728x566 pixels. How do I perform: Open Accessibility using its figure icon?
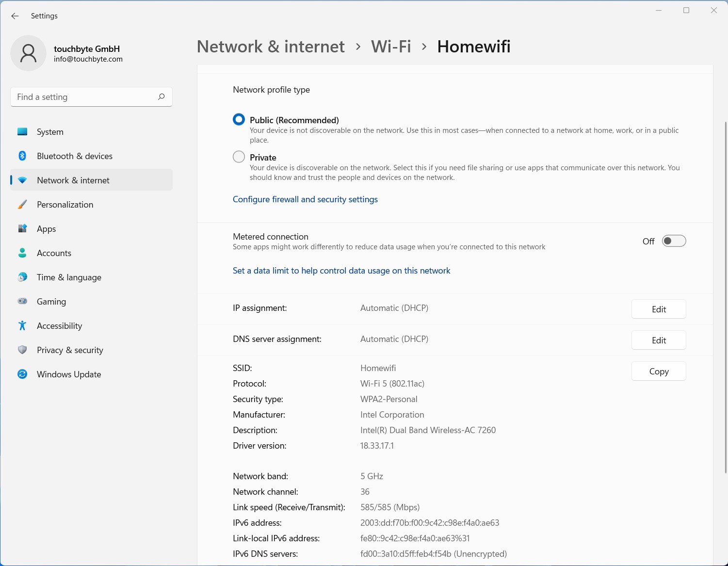click(x=22, y=326)
